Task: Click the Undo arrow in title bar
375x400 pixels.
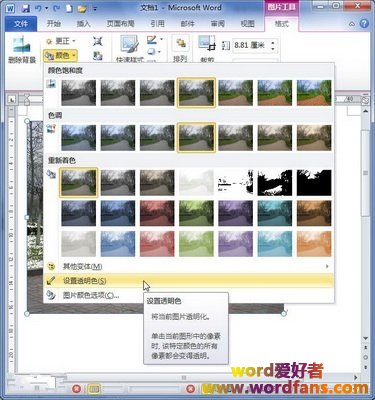Action: 38,8
